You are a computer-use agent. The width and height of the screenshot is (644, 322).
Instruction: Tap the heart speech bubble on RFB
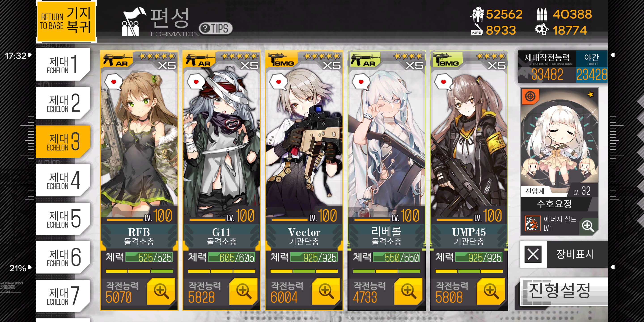(x=114, y=82)
